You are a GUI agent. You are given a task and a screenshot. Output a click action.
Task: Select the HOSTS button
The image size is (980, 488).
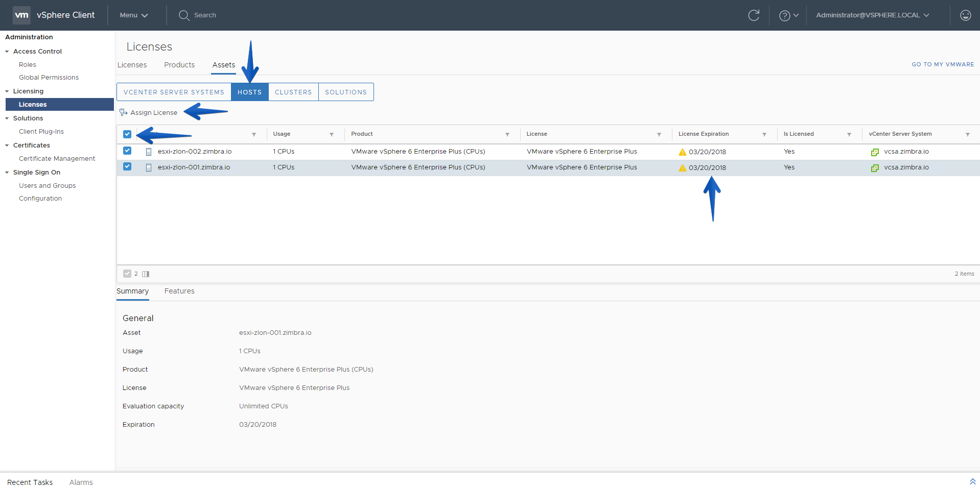click(249, 92)
